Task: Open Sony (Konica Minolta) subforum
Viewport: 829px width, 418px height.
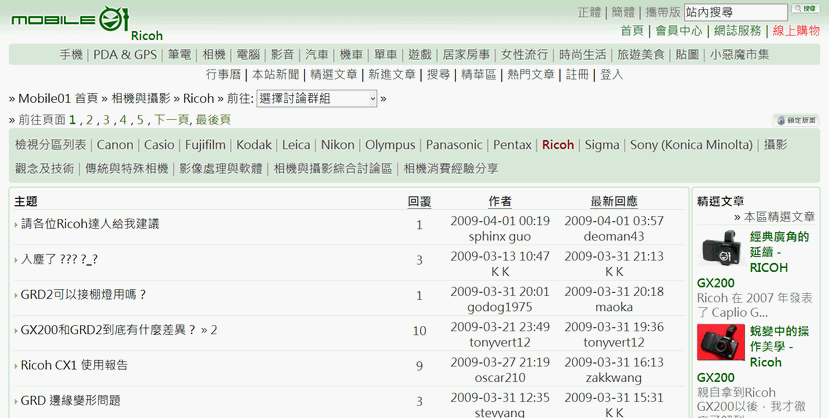Action: (691, 145)
